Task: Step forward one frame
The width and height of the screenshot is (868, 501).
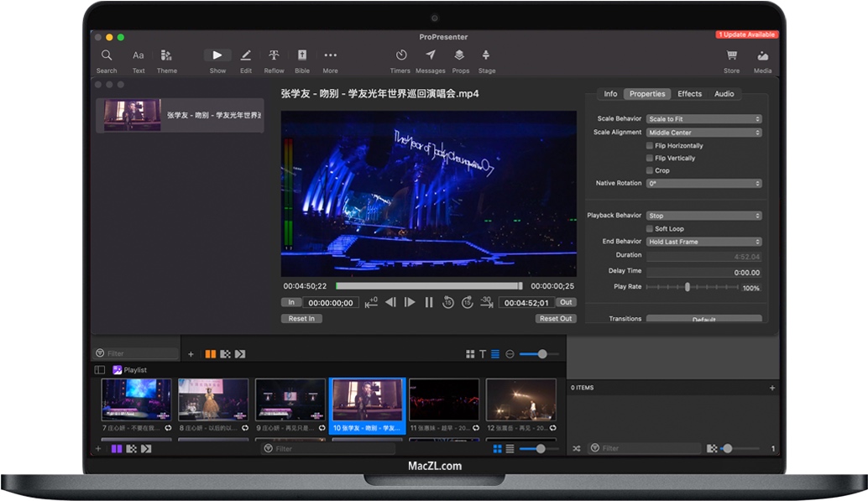Action: click(410, 302)
